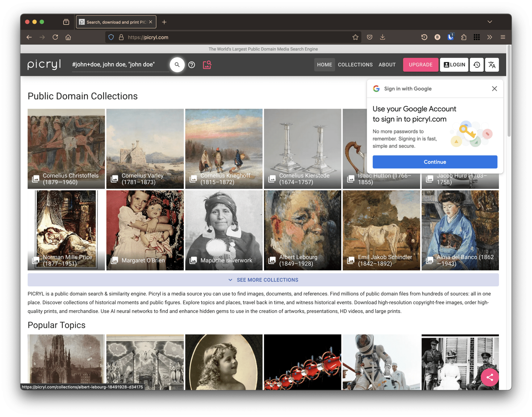This screenshot has height=417, width=532.
Task: Close the Sign in with Google popup
Action: (x=494, y=89)
